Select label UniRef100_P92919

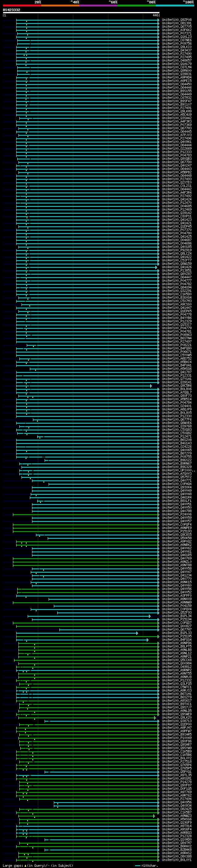coord(176,250)
